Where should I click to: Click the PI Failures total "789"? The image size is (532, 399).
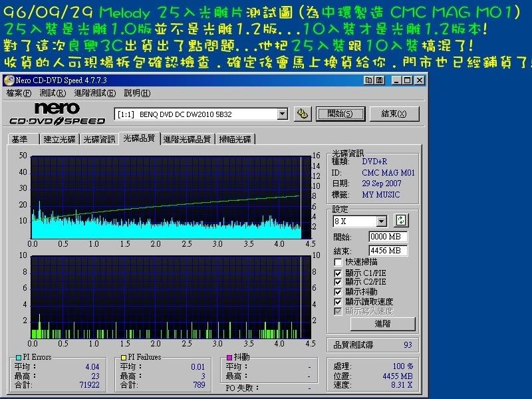point(199,385)
